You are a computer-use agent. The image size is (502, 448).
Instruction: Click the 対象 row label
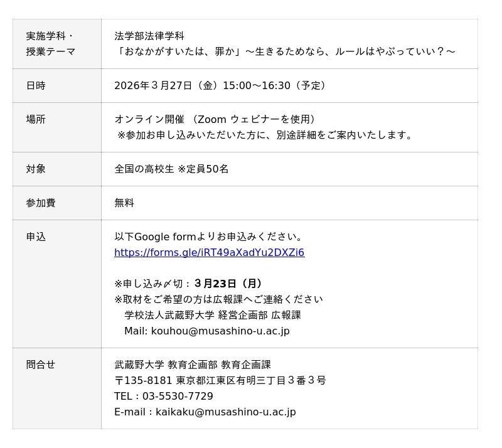pyautogui.click(x=36, y=169)
